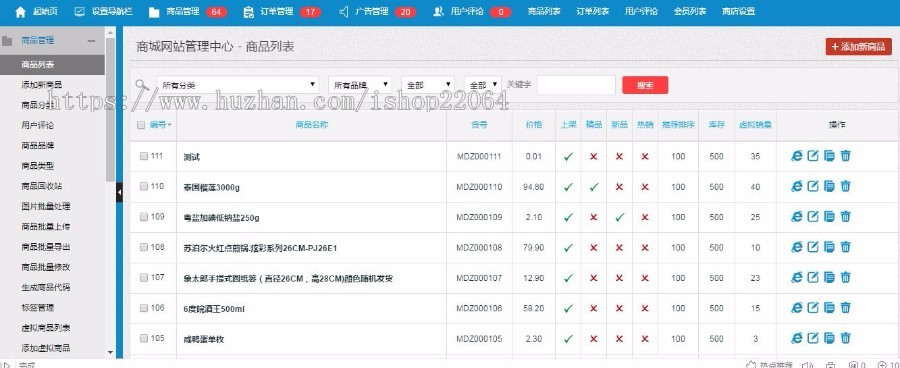Edit the 6度皖酒王500ml product
900x368 pixels.
(x=813, y=308)
